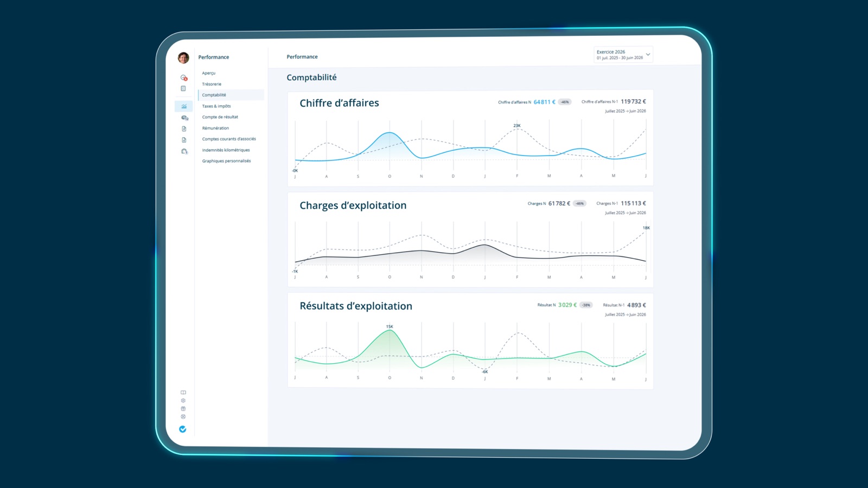This screenshot has height=488, width=868.
Task: Open tasks icon with red badge
Action: [184, 78]
